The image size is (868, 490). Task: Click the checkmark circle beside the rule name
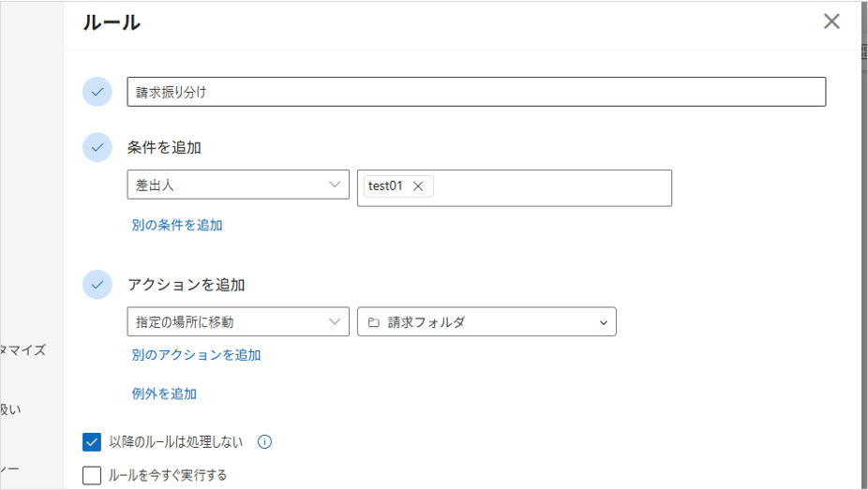pyautogui.click(x=97, y=92)
